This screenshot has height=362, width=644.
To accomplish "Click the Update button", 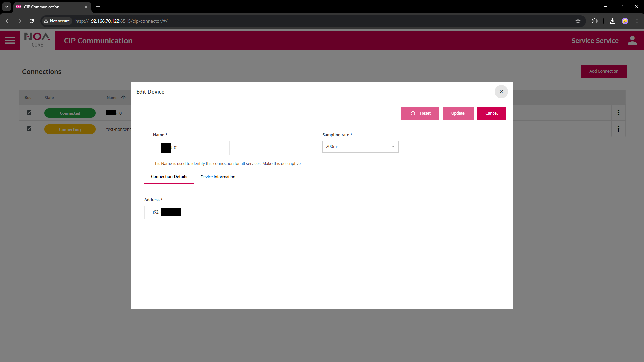I will coord(458,113).
